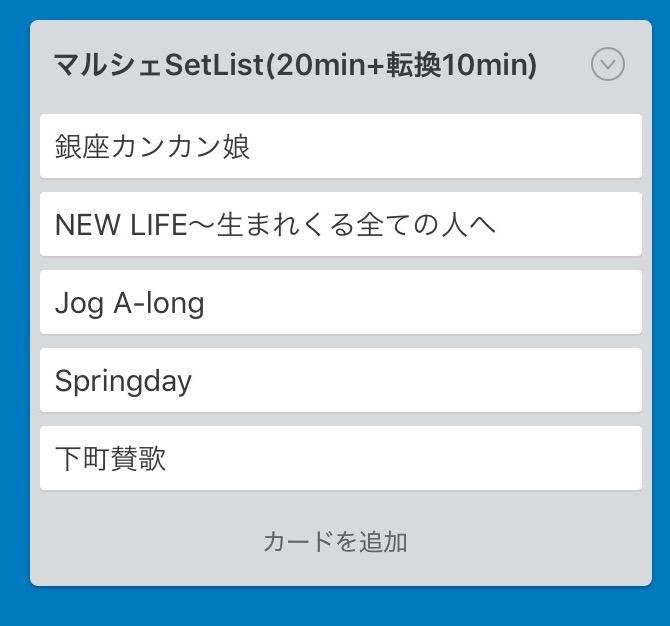Select the Jog A-long card
The image size is (670, 626).
(341, 303)
